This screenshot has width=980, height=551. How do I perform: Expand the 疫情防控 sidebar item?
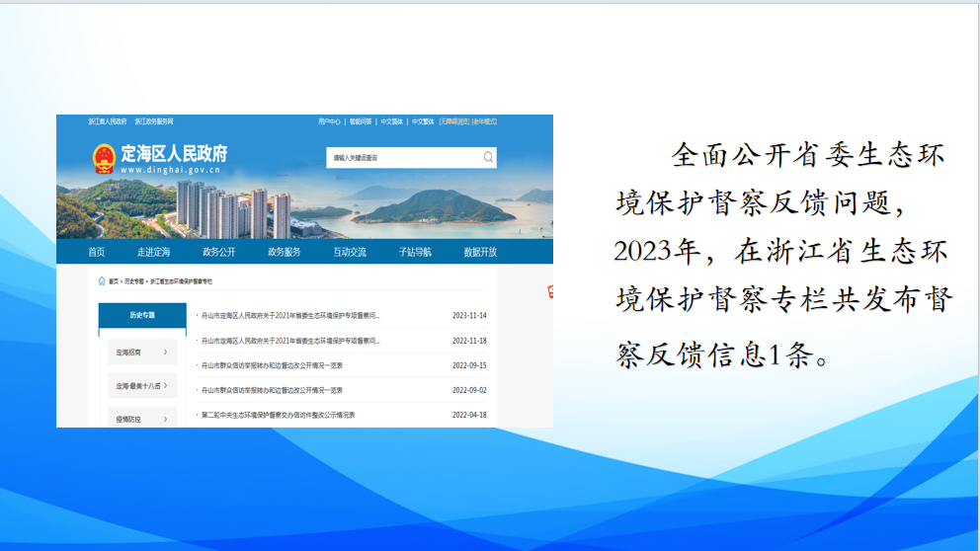point(142,418)
